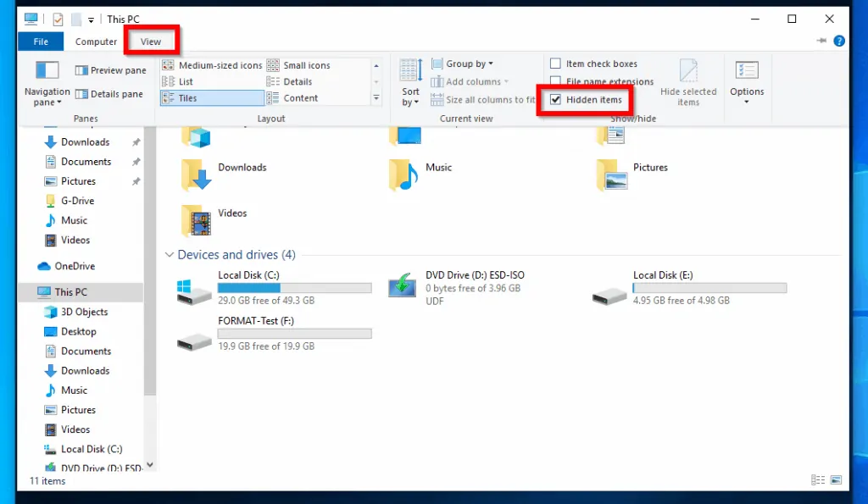The image size is (868, 504).
Task: Uncheck the Hidden items checkbox
Action: 557,99
